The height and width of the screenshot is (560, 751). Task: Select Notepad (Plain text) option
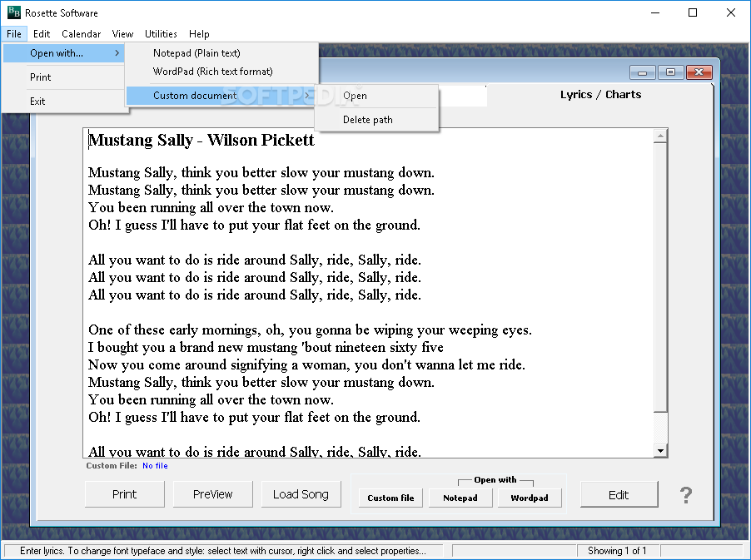(x=222, y=53)
